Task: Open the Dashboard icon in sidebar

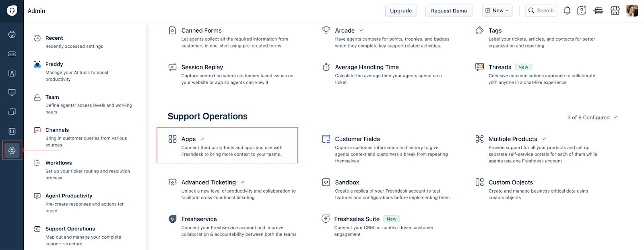Action: click(12, 35)
